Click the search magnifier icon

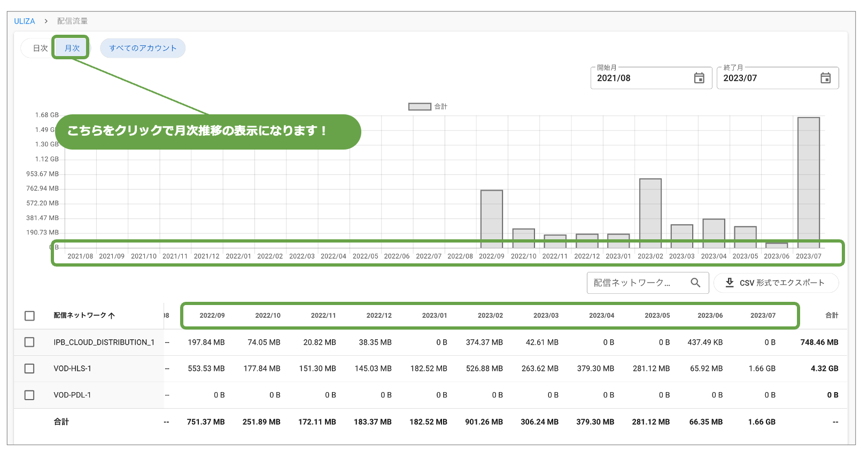(695, 283)
